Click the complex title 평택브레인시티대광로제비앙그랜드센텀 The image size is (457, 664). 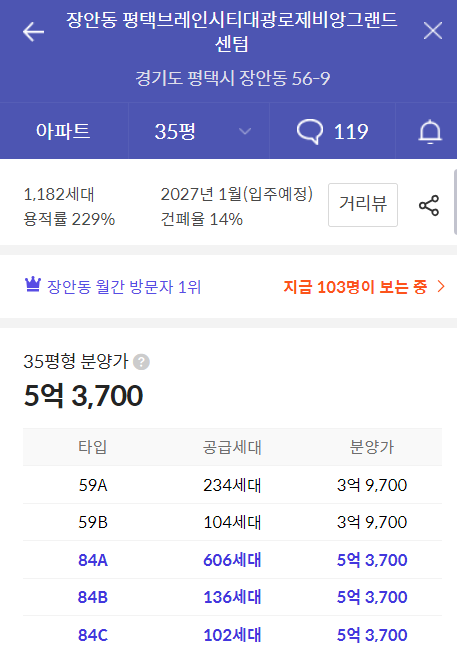[232, 32]
